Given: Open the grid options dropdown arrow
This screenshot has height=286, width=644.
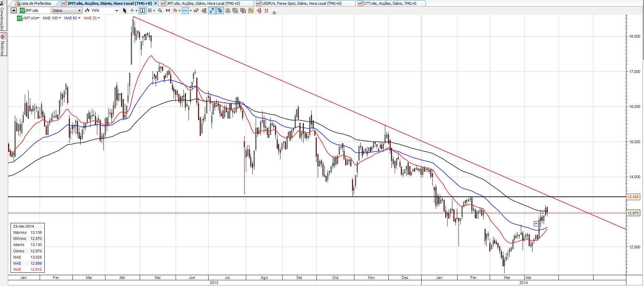Looking at the screenshot, I should click(x=154, y=11).
